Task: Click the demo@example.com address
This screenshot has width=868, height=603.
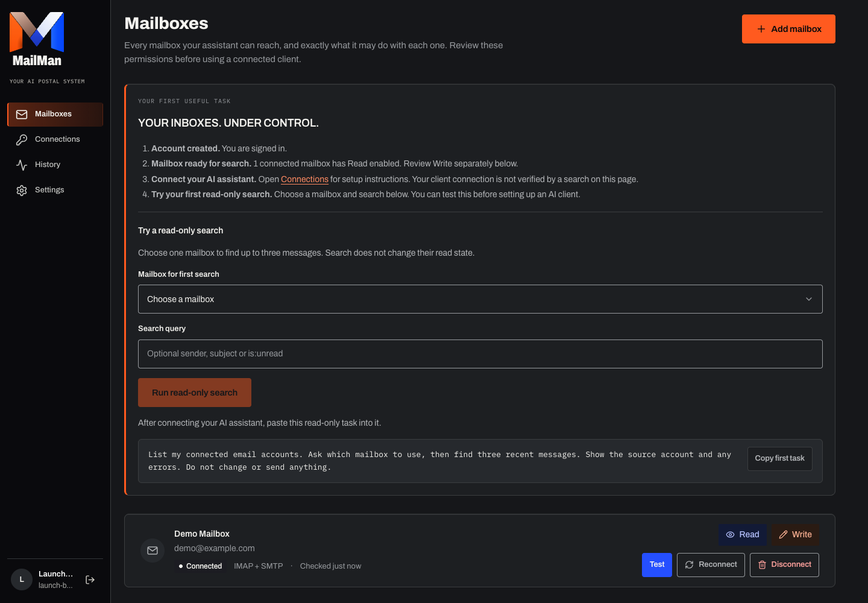Action: coord(215,549)
